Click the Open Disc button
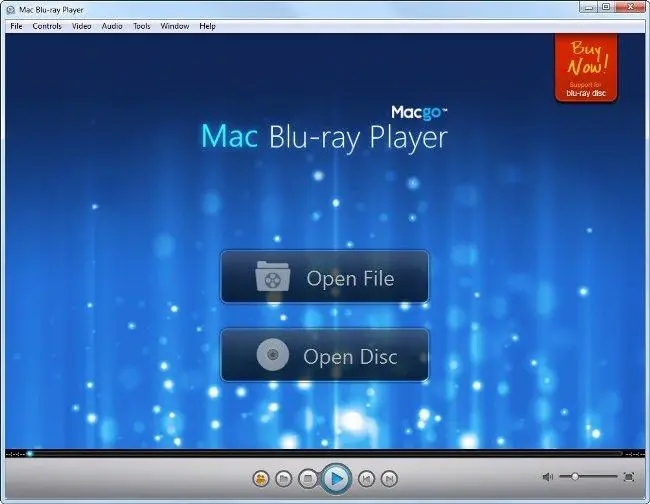The width and height of the screenshot is (650, 504). pyautogui.click(x=325, y=355)
